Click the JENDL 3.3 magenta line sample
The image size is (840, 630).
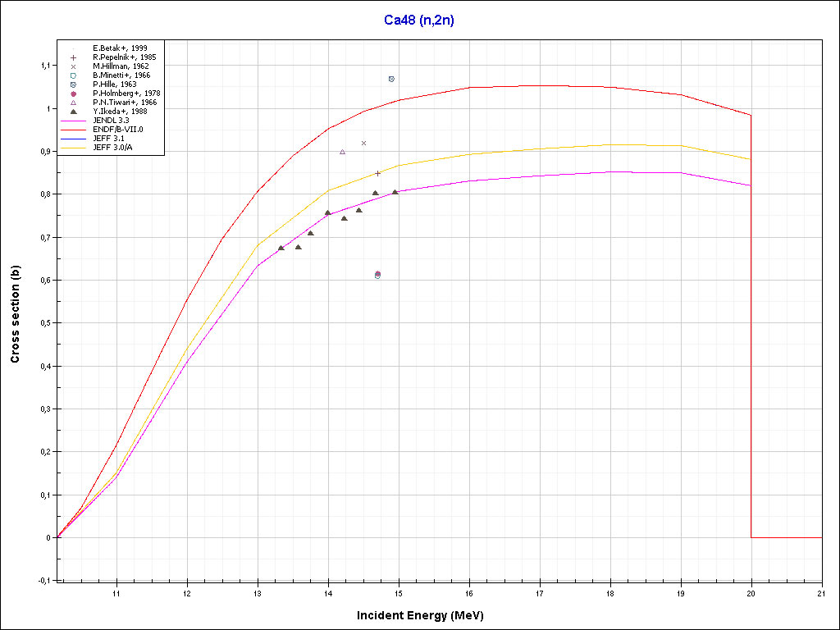tap(73, 121)
